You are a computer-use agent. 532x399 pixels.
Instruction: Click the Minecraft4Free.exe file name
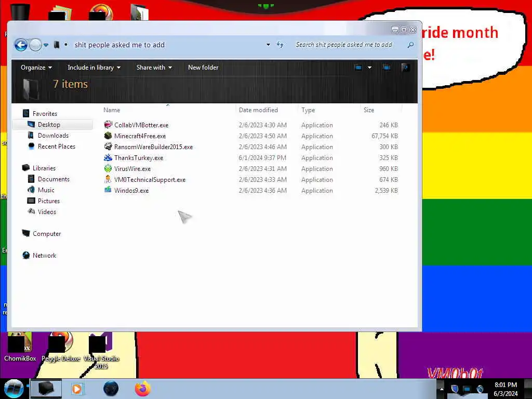(140, 136)
